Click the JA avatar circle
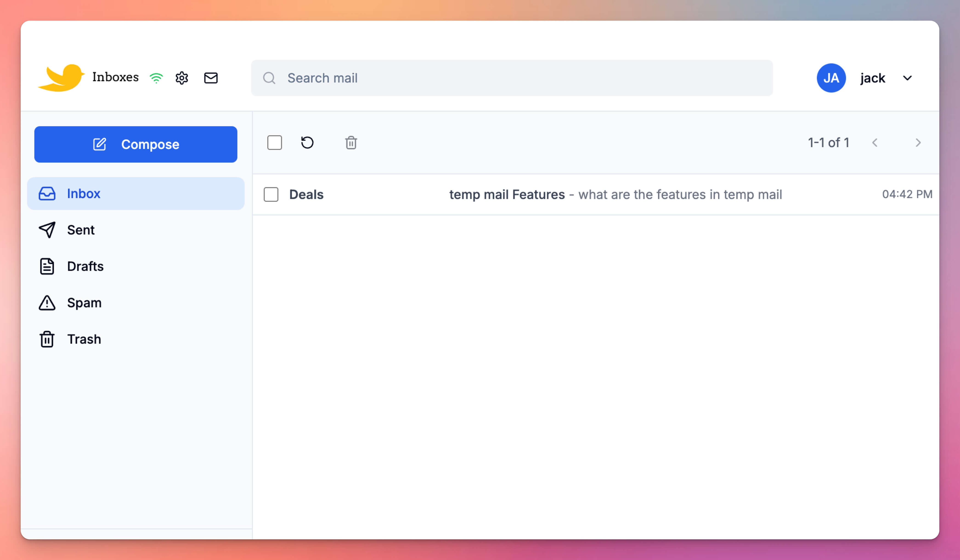This screenshot has width=960, height=560. click(831, 78)
